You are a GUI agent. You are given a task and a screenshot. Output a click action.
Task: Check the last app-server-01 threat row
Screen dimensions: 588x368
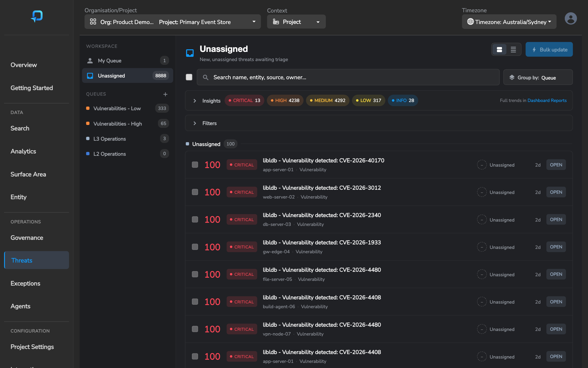[195, 356]
